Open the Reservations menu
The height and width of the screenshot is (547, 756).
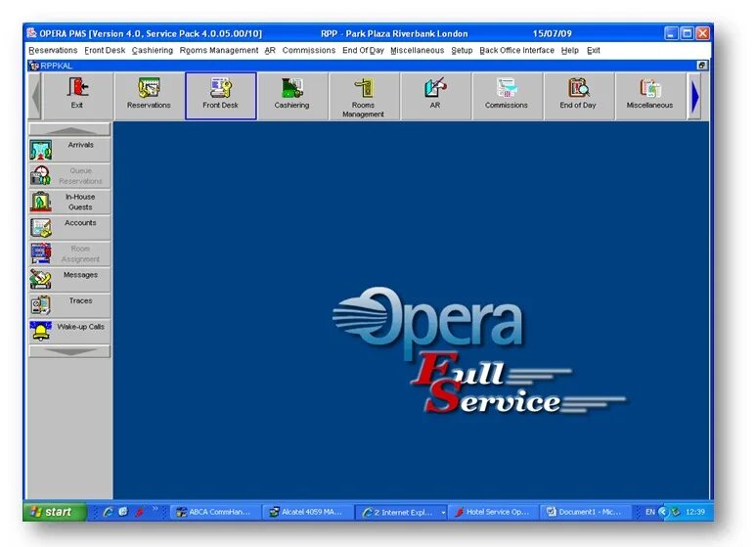coord(53,50)
